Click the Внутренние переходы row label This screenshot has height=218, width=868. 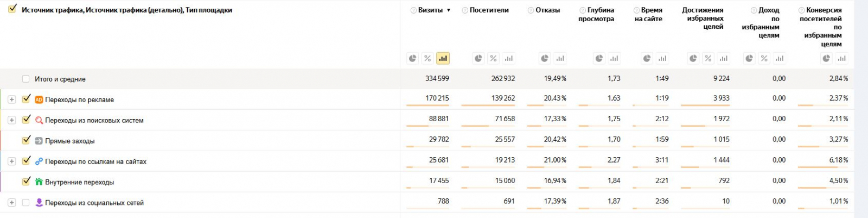tap(79, 182)
